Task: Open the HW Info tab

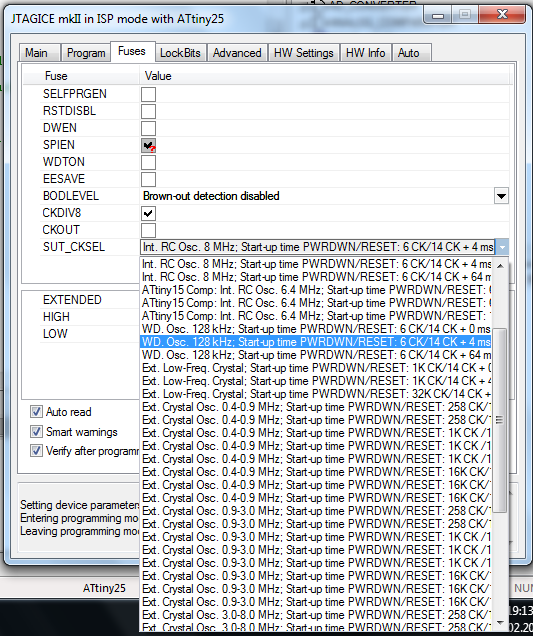Action: [x=365, y=53]
